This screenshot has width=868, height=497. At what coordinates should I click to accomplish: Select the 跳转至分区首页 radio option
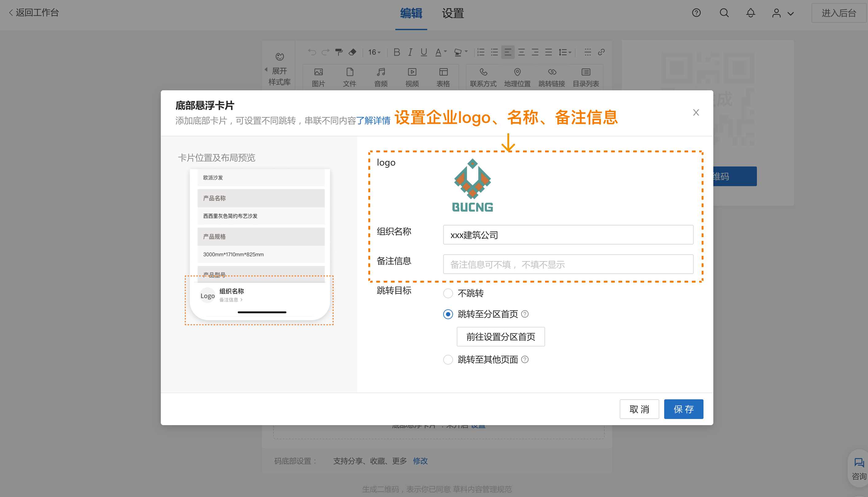point(448,314)
